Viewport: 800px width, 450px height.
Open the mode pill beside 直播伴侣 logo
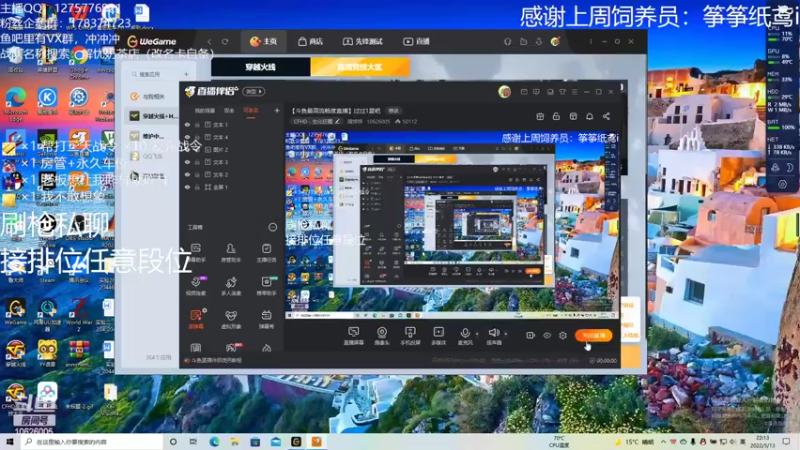pyautogui.click(x=254, y=91)
